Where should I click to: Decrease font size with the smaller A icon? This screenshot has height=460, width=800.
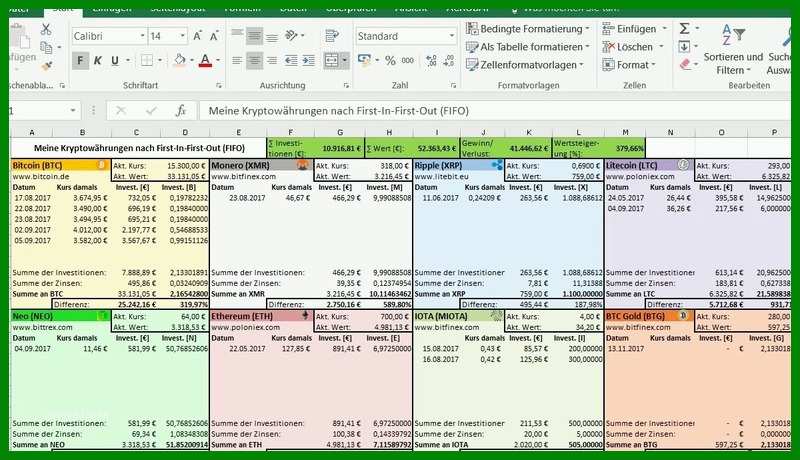(x=214, y=36)
